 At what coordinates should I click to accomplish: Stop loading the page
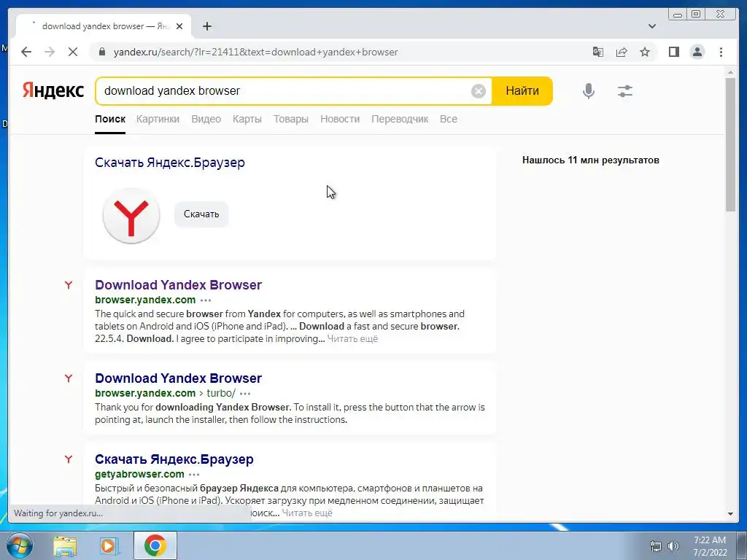tap(73, 52)
